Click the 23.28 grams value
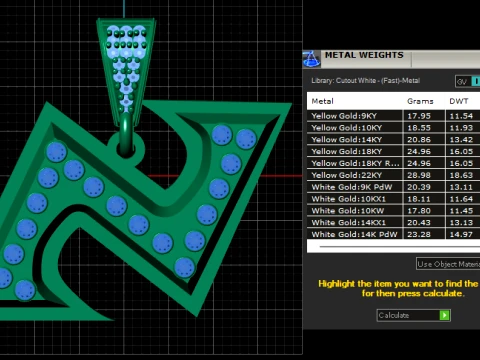The height and width of the screenshot is (360, 480). click(x=419, y=234)
